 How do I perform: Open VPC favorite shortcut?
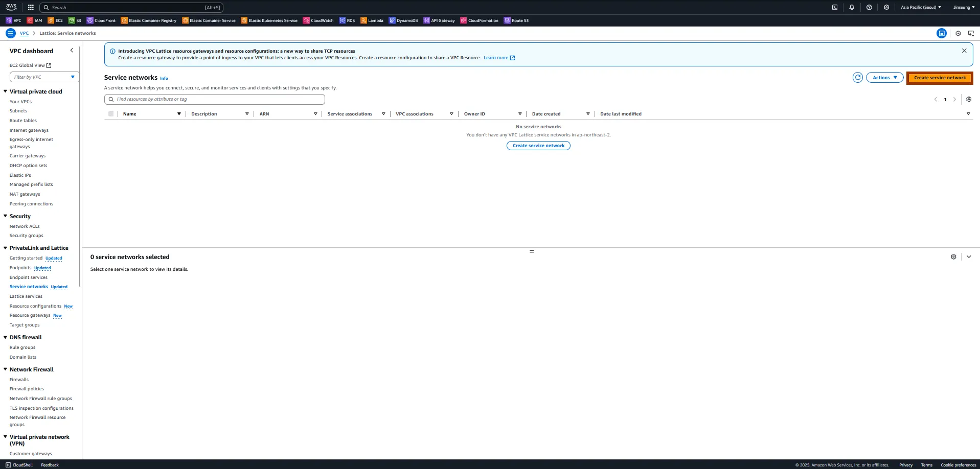[x=13, y=20]
